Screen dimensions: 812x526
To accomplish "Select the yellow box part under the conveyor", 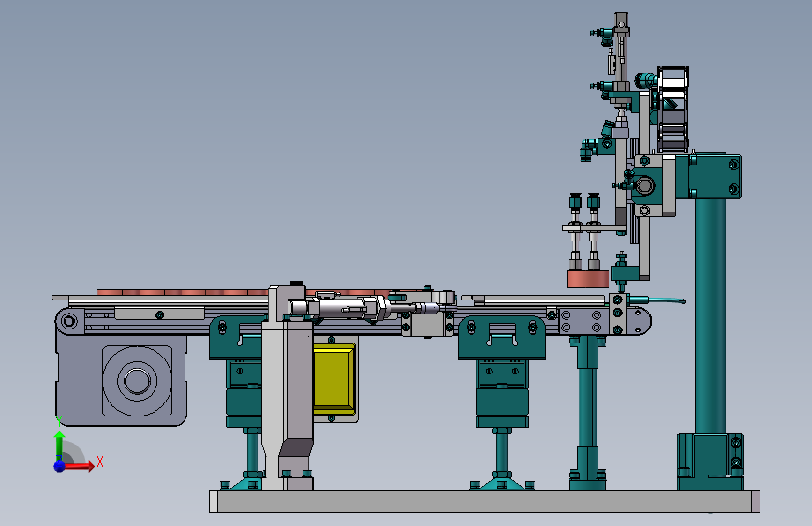I will click(334, 378).
